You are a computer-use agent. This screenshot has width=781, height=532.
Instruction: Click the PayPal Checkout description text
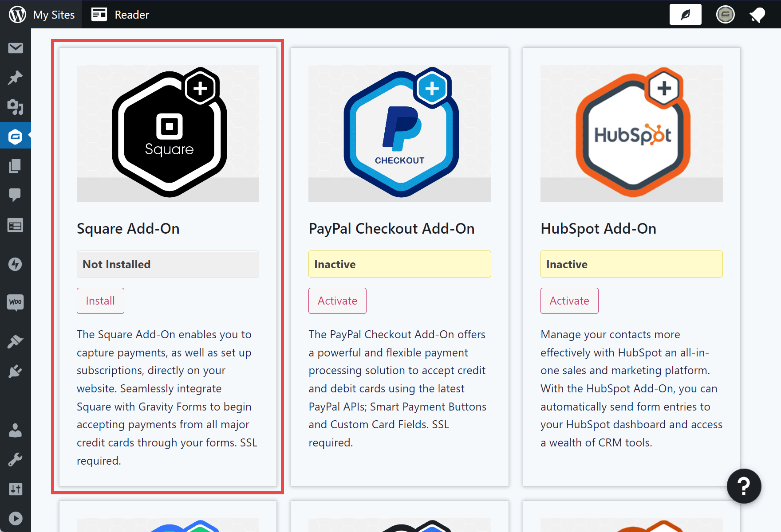click(x=398, y=388)
